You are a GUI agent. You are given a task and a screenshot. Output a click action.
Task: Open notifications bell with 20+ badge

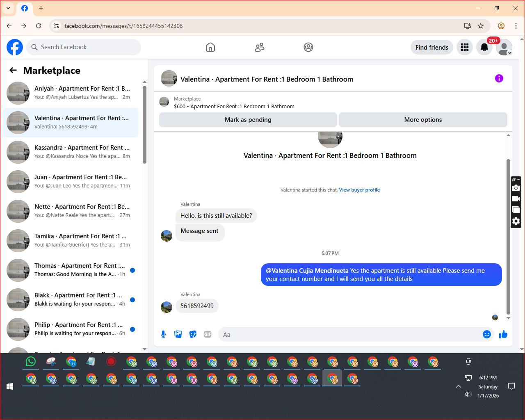point(484,47)
